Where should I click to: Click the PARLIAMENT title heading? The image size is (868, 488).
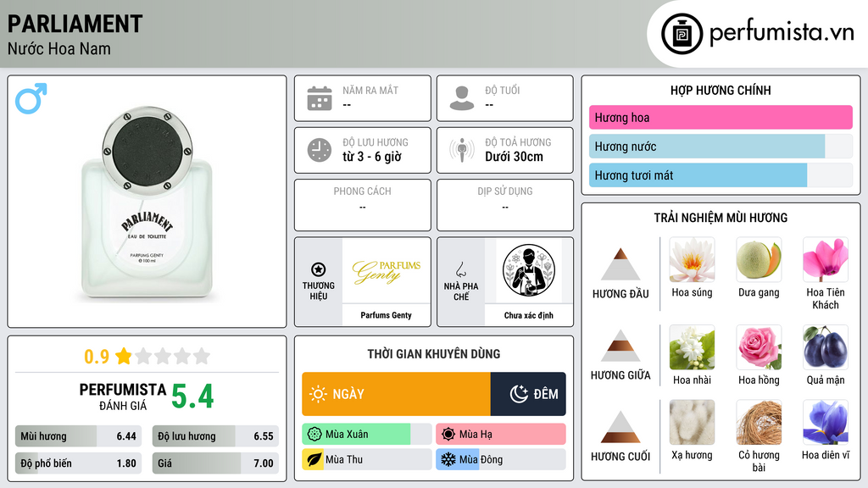(75, 24)
